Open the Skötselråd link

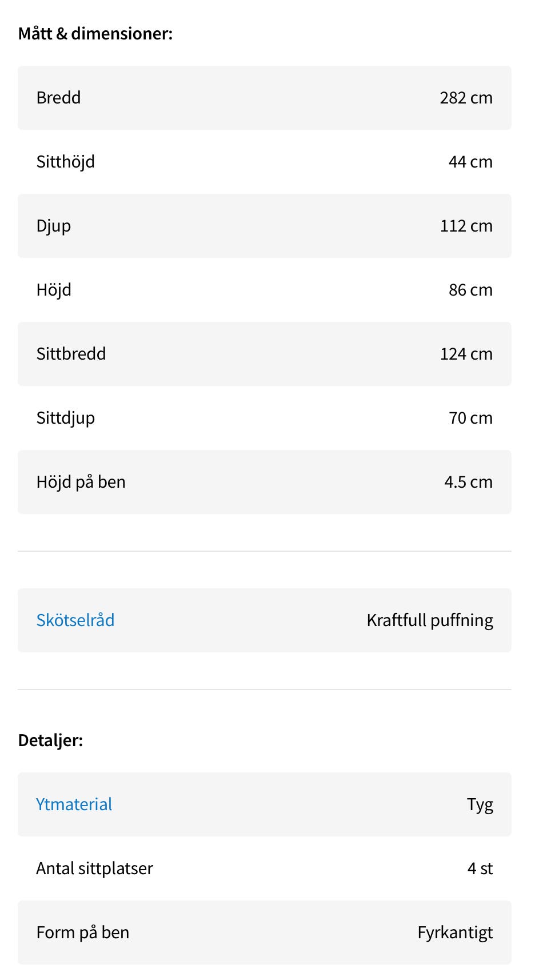(x=75, y=620)
